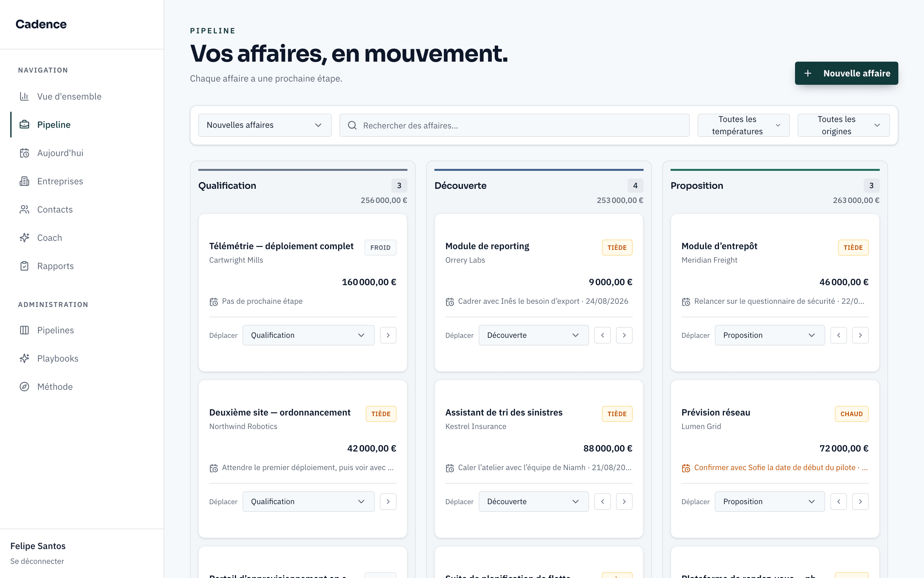Click calendar icon on Assistant de tri card
The width and height of the screenshot is (924, 578).
point(450,468)
